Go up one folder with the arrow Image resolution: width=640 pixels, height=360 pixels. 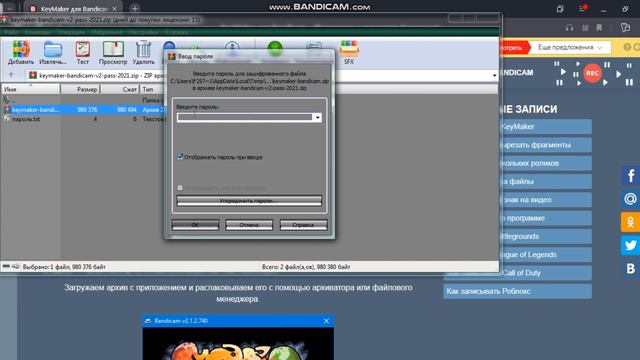(x=11, y=75)
